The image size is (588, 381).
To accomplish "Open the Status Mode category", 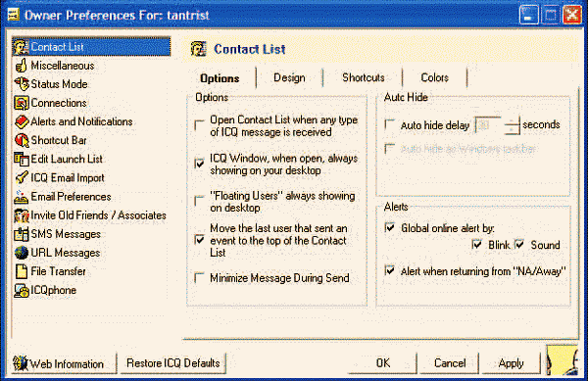I will coord(59,84).
